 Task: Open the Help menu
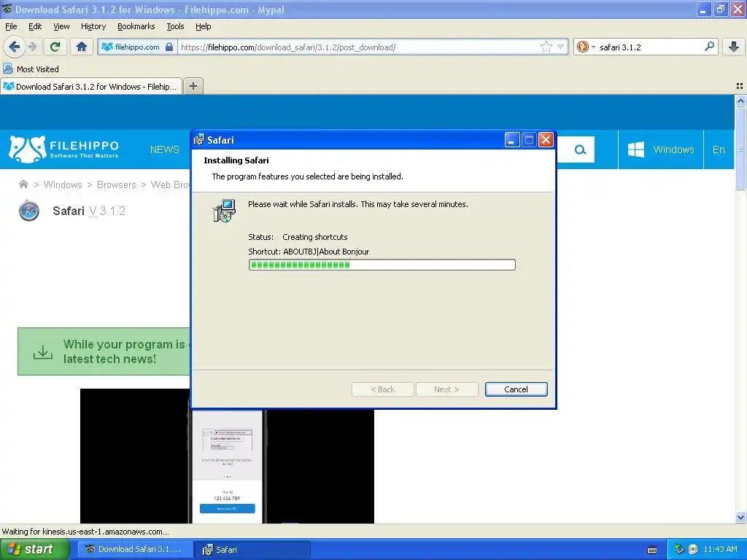(x=203, y=26)
